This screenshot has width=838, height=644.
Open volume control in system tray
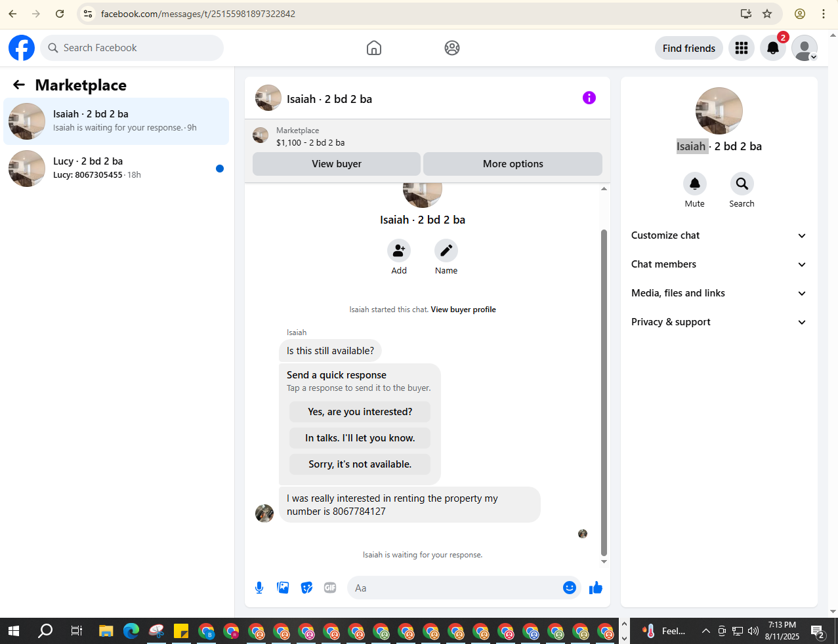pos(753,631)
